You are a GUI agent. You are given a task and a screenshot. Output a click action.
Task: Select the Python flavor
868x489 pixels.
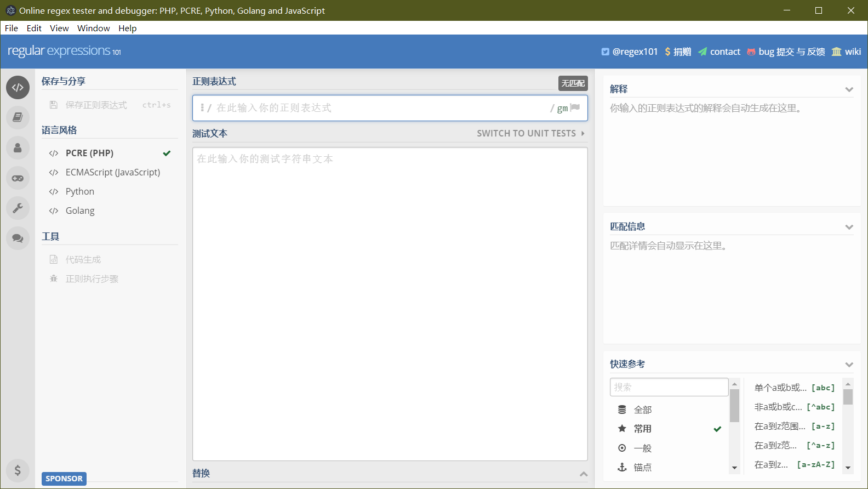(x=110, y=191)
